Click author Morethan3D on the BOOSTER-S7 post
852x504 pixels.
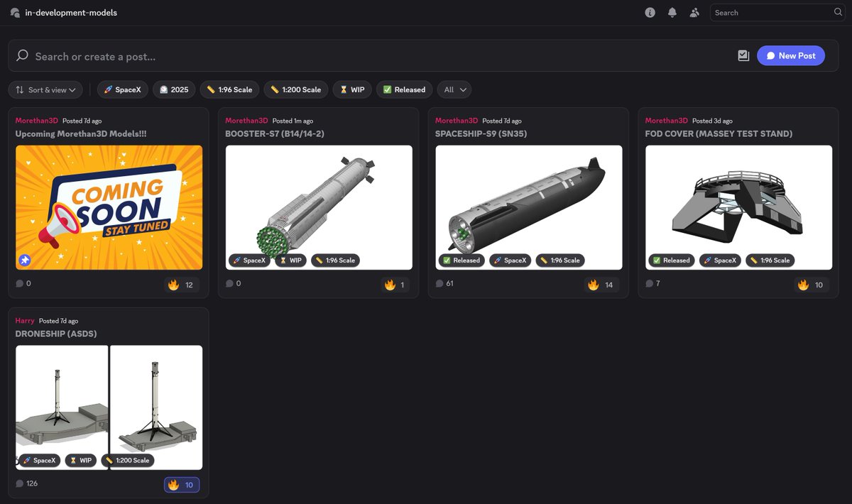(x=247, y=121)
